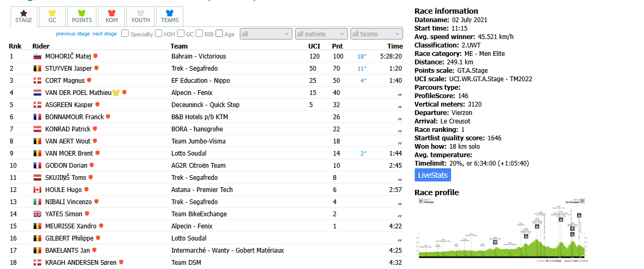Click the orange icon next to Nibali Vincenzo
This screenshot has width=644, height=269.
(96, 202)
